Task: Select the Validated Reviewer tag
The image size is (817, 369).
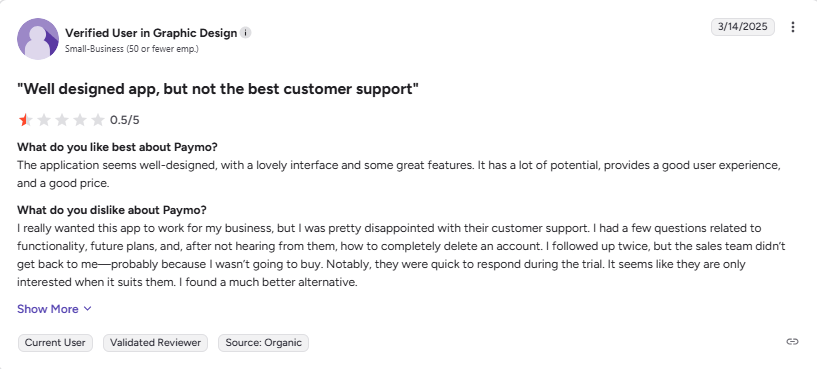Action: tap(155, 343)
